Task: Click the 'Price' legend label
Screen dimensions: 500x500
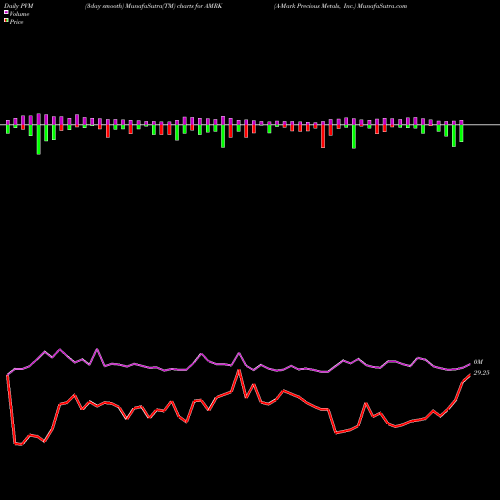Action: tap(16, 22)
